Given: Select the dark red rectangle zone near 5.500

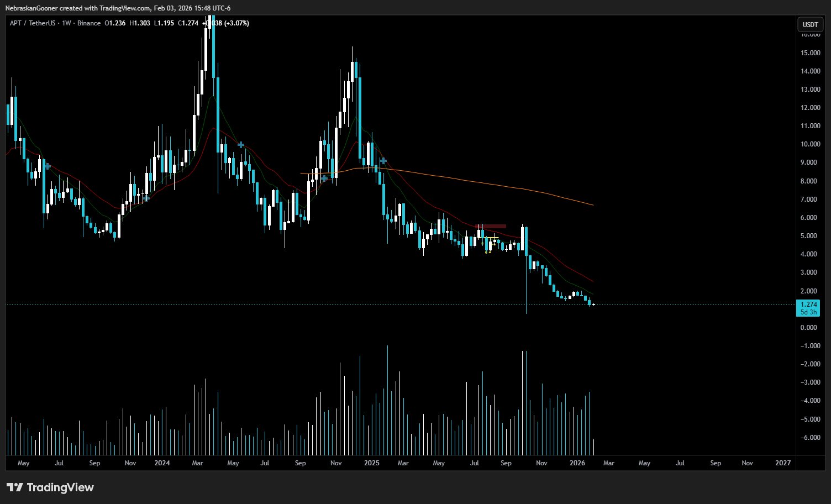Looking at the screenshot, I should [x=491, y=226].
